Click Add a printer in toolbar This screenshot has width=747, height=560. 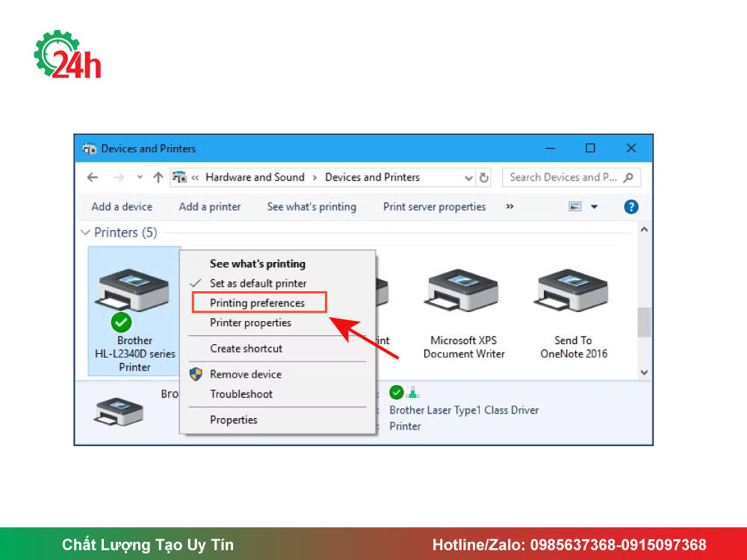210,207
